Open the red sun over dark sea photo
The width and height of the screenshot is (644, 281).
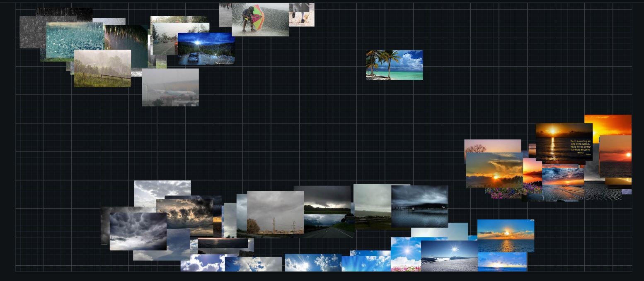click(x=615, y=156)
